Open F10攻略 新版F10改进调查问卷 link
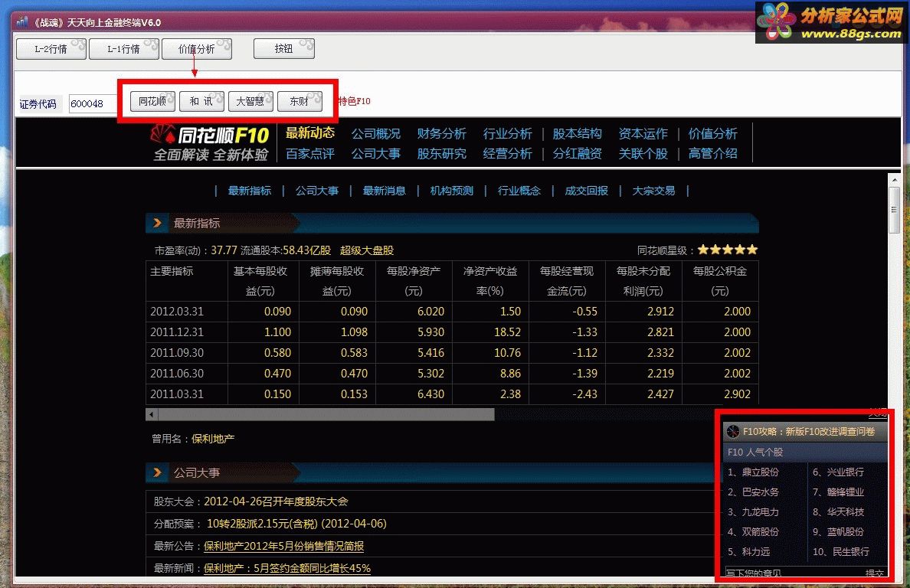 (809, 432)
